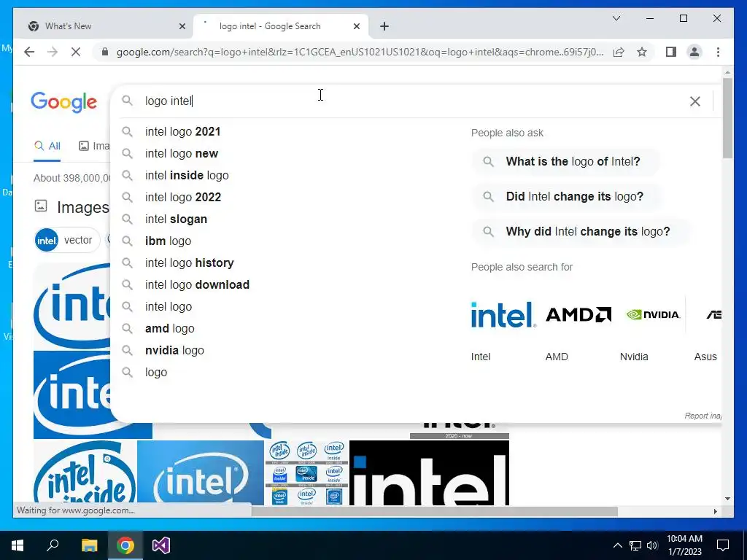Open the intel logo history grid image
747x560 pixels.
[306, 472]
